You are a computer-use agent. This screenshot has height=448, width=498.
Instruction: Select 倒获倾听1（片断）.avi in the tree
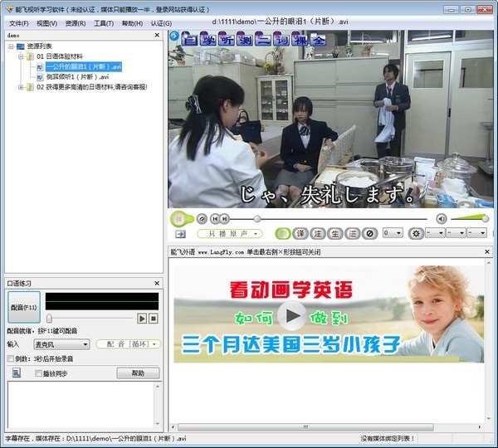pyautogui.click(x=77, y=77)
